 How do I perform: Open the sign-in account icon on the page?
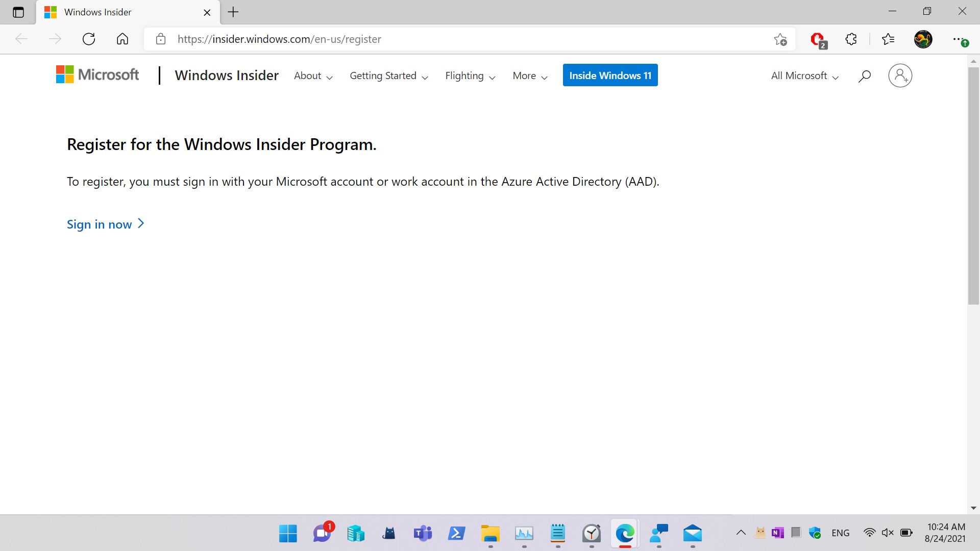click(900, 76)
